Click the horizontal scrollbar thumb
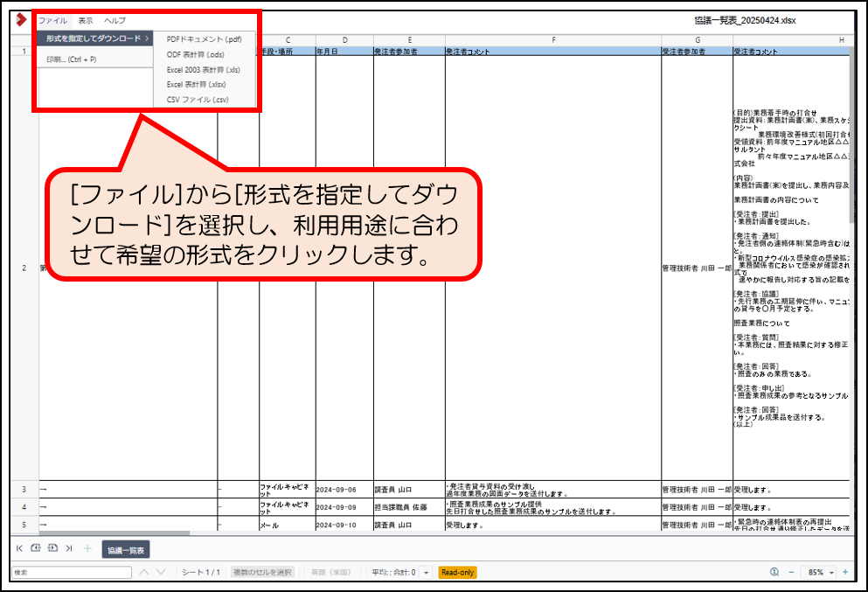This screenshot has width=868, height=592. pos(115,533)
